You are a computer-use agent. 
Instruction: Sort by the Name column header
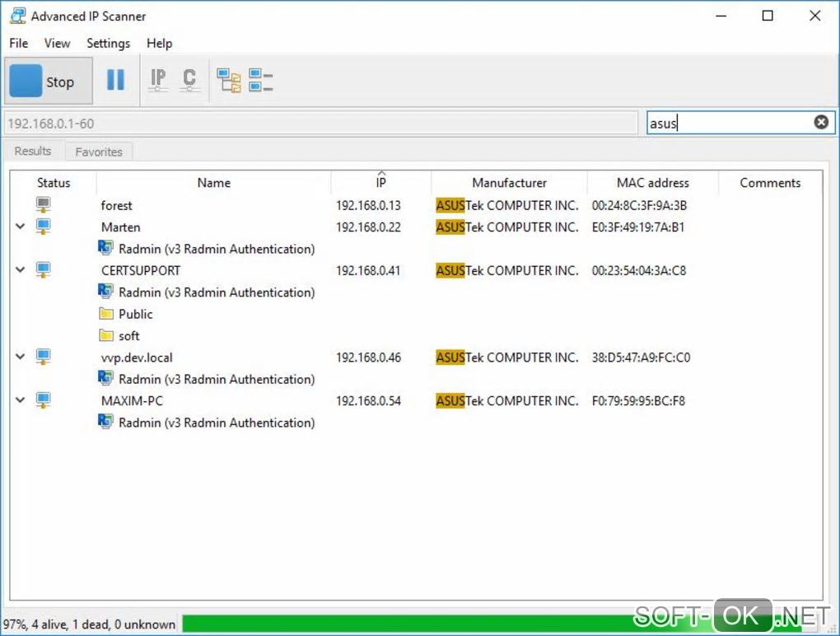(x=214, y=183)
